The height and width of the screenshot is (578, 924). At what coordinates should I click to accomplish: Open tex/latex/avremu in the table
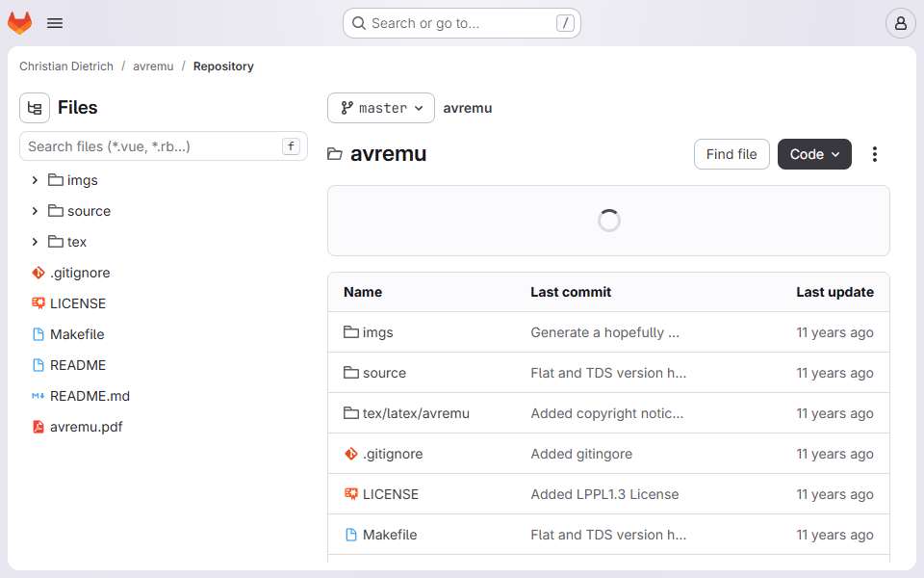pyautogui.click(x=416, y=413)
